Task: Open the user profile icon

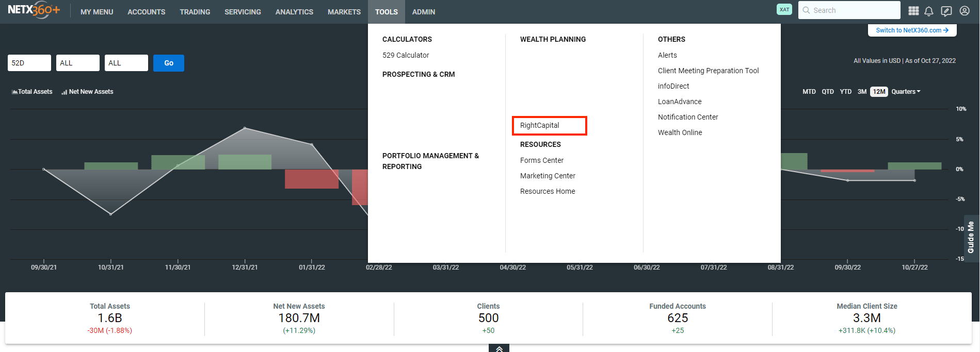Action: (964, 11)
